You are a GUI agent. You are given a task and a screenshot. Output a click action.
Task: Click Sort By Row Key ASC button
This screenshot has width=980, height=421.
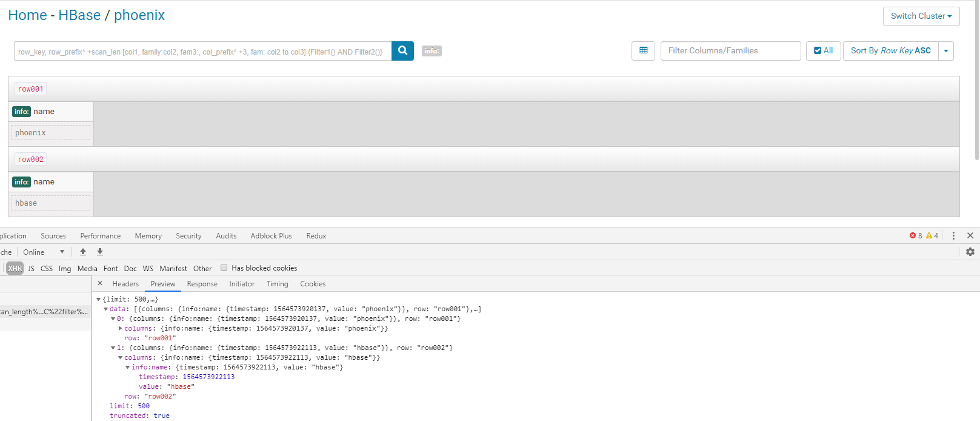(891, 51)
